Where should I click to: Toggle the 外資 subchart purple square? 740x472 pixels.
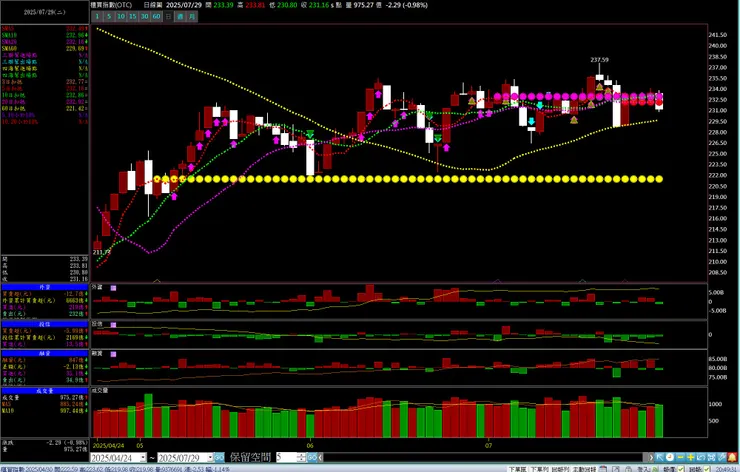(113, 287)
